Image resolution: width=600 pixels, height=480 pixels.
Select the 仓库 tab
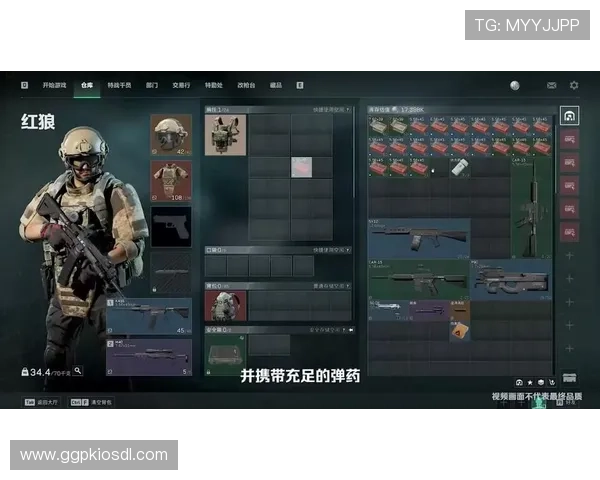coord(87,85)
